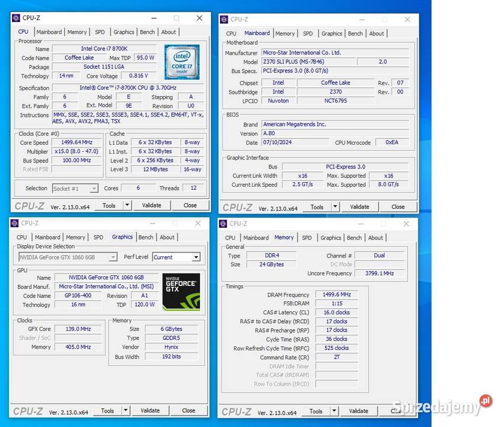Image resolution: width=504 pixels, height=427 pixels.
Task: Open the Graphics tab in Memory window
Action: [331, 237]
